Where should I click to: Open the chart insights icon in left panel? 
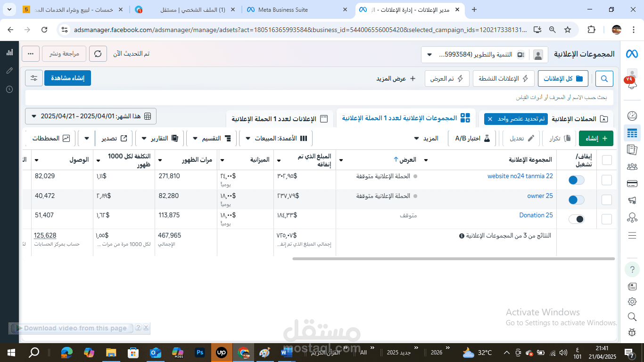(9, 52)
